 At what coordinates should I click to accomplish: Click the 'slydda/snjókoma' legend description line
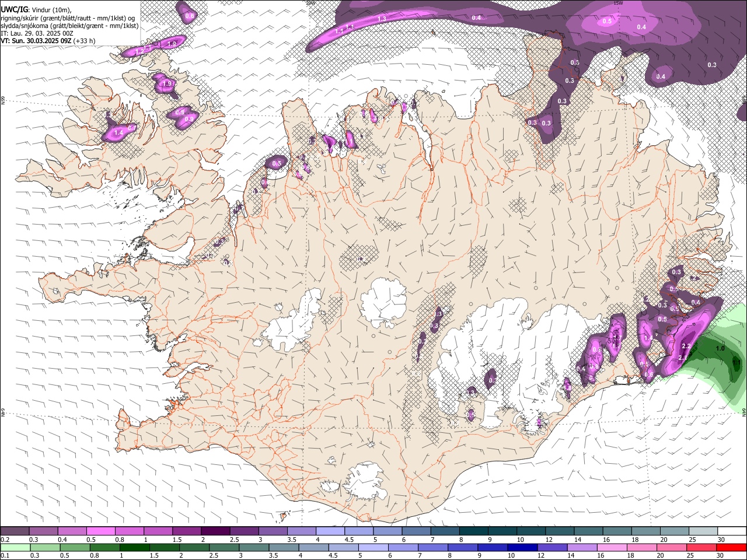click(69, 26)
